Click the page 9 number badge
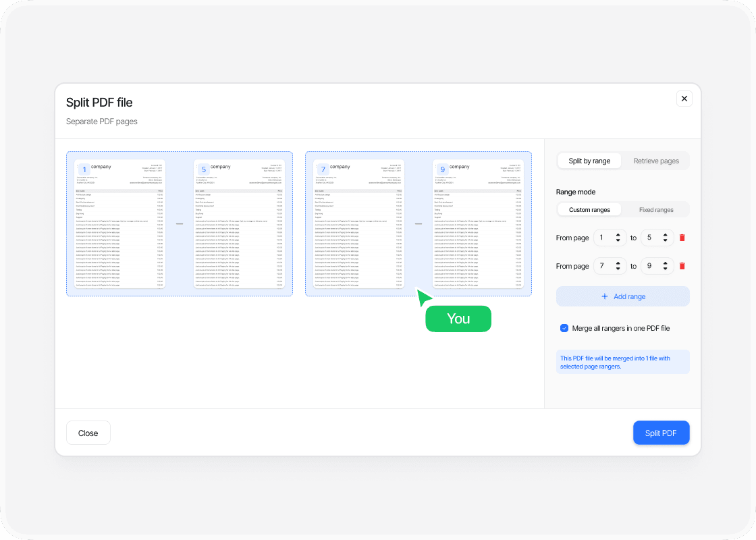The height and width of the screenshot is (540, 756). [443, 169]
